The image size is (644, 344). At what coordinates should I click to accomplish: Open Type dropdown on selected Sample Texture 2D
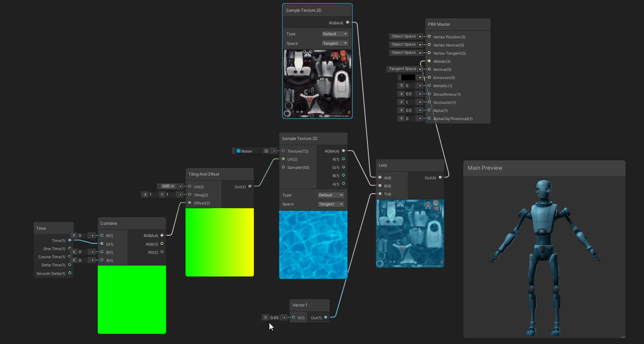point(335,34)
